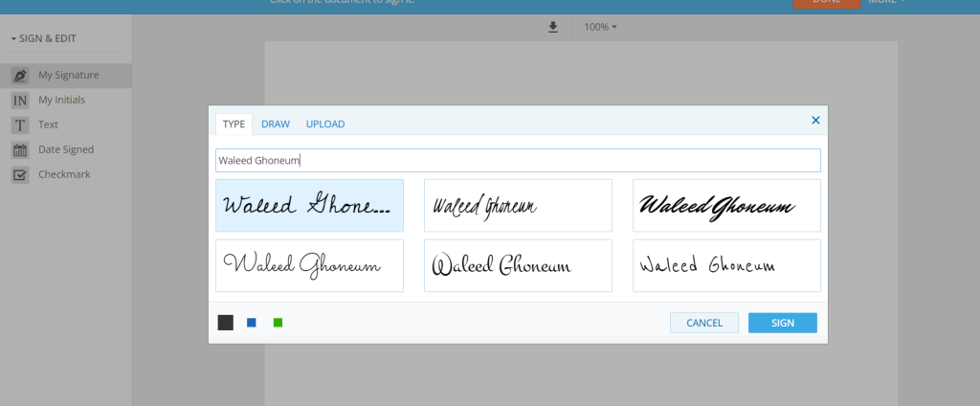Open the 100% zoom dropdown
The image size is (980, 406).
point(600,27)
